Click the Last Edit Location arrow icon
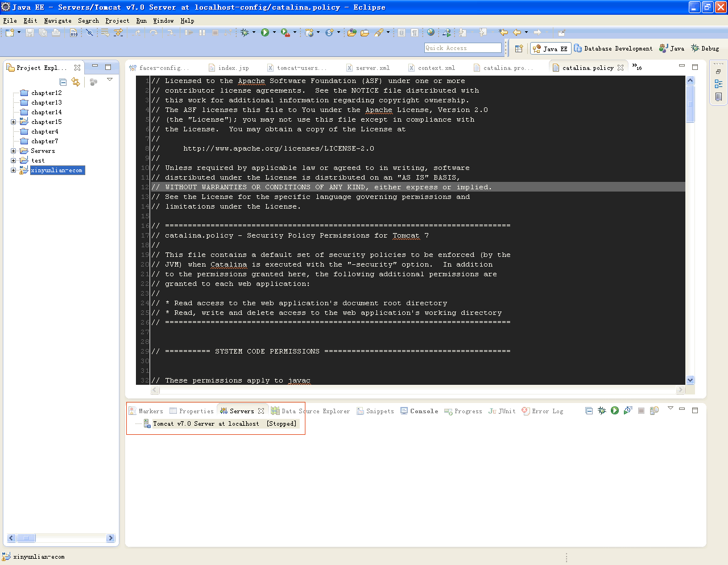 (x=503, y=33)
